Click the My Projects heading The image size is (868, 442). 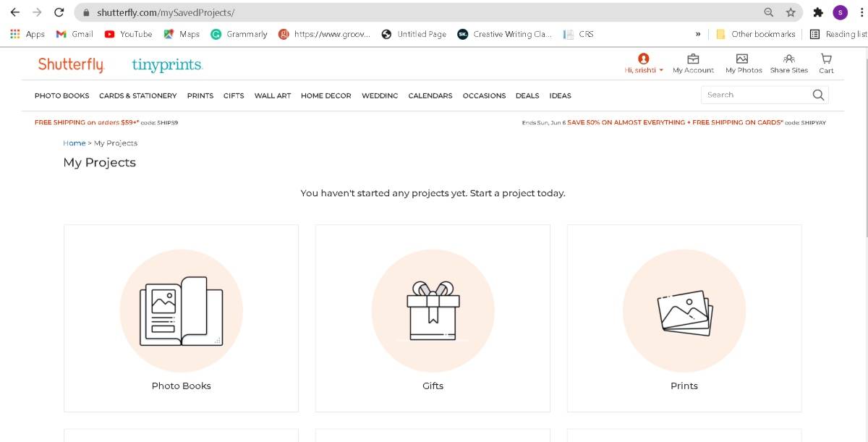click(x=100, y=162)
